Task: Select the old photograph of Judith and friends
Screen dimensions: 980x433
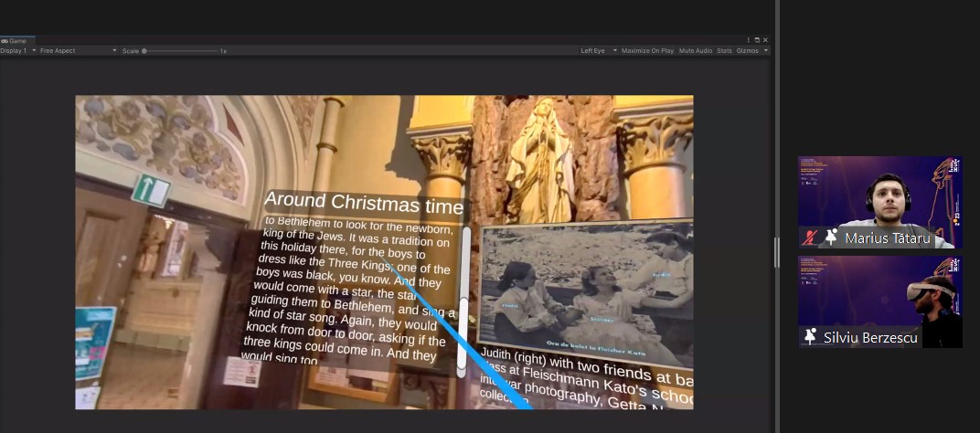Action: (x=585, y=292)
